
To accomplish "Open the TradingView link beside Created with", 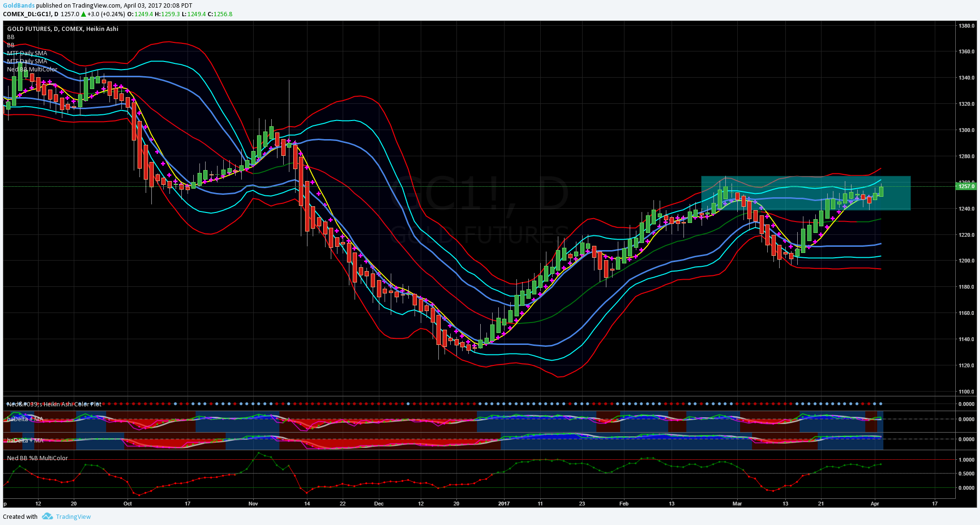I will coord(73,516).
